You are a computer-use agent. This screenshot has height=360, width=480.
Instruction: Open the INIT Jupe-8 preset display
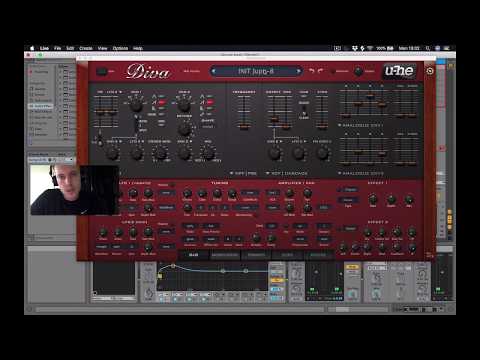point(256,71)
